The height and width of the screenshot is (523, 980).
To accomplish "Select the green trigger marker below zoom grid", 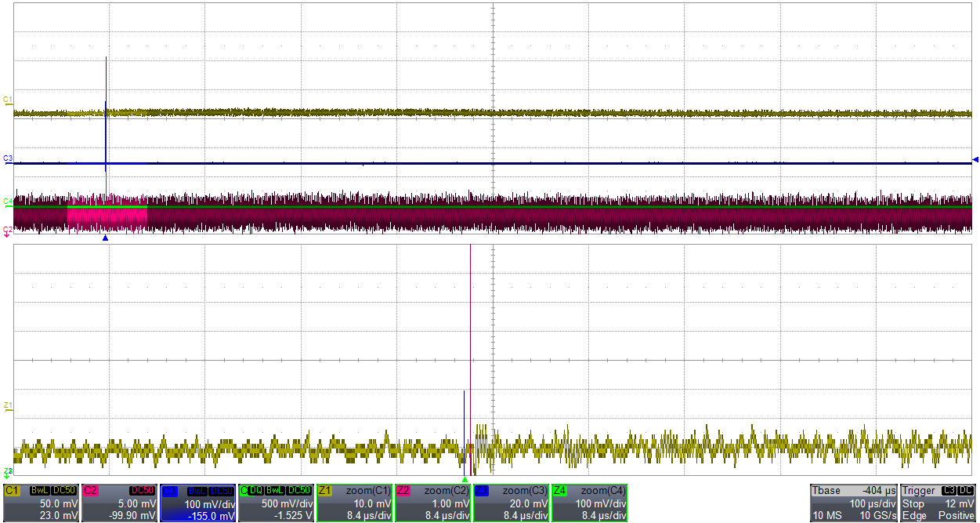I will [465, 479].
